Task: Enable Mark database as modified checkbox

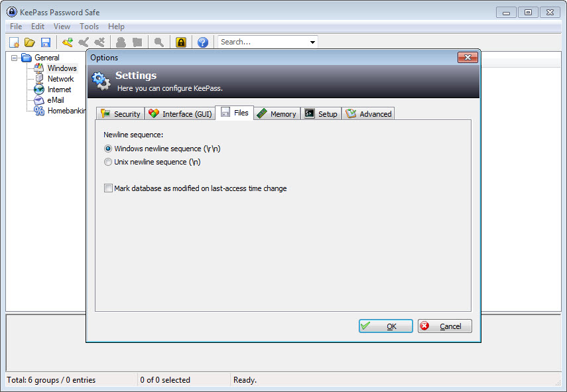Action: pyautogui.click(x=108, y=188)
